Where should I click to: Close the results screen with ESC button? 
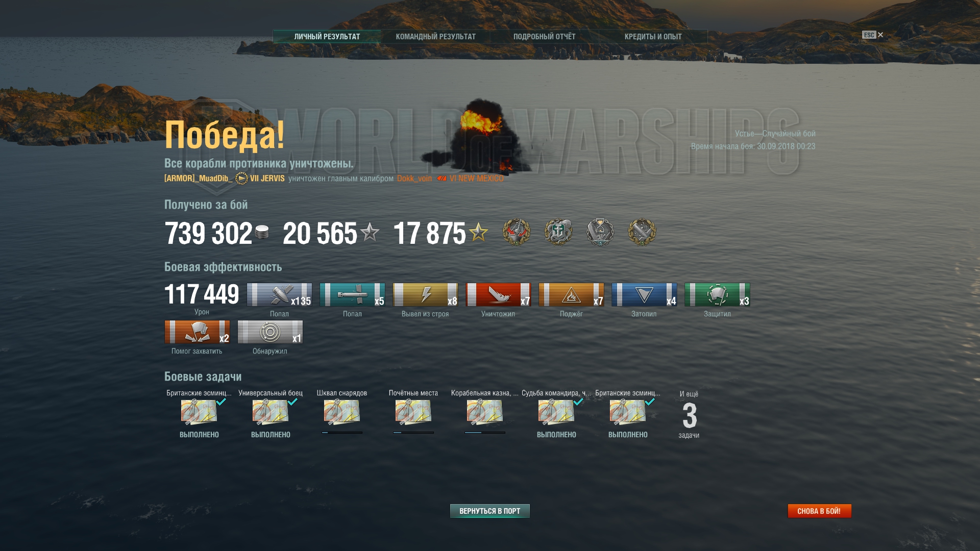[873, 35]
